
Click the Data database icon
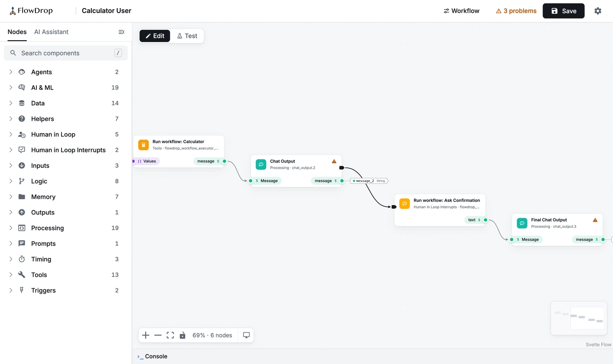22,103
